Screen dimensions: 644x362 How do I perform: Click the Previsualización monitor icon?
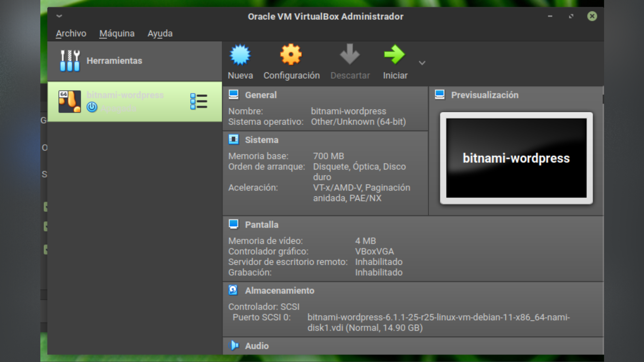(x=440, y=95)
